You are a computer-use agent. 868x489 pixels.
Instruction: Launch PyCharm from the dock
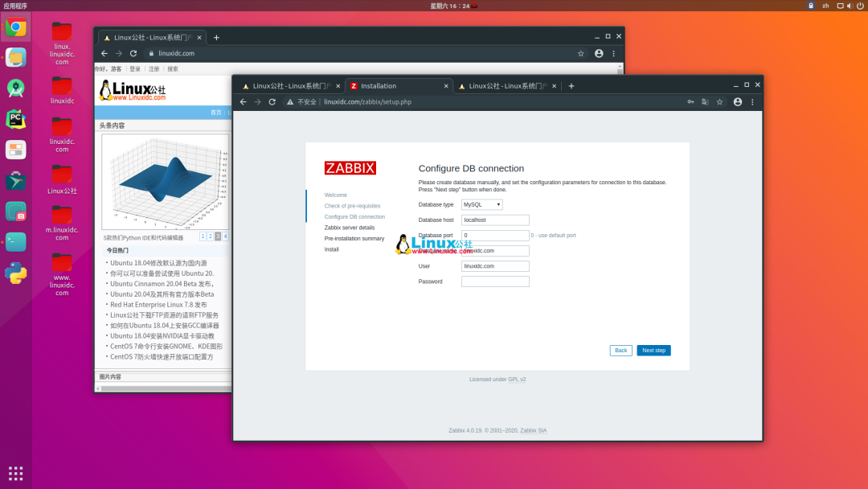tap(15, 119)
